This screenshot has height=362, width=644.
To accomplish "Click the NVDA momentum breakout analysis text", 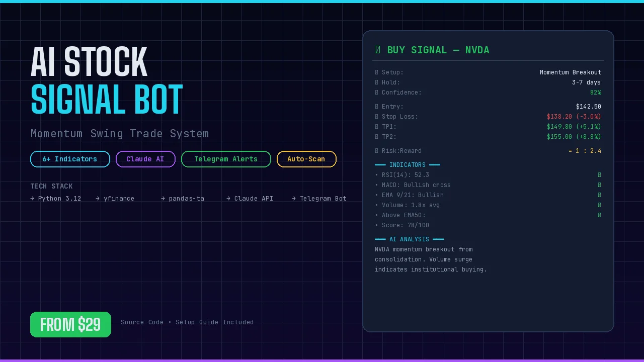I will [431, 259].
